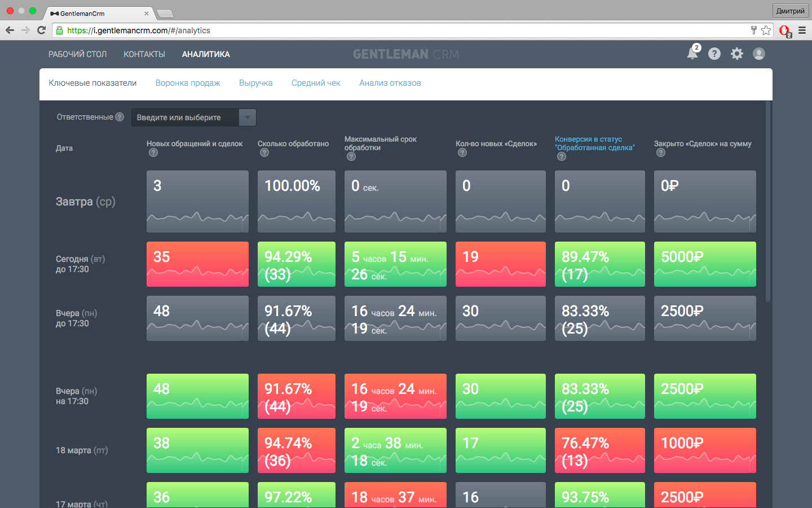This screenshot has width=812, height=508.
Task: Expand the Ответственные dropdown arrow
Action: tap(248, 117)
